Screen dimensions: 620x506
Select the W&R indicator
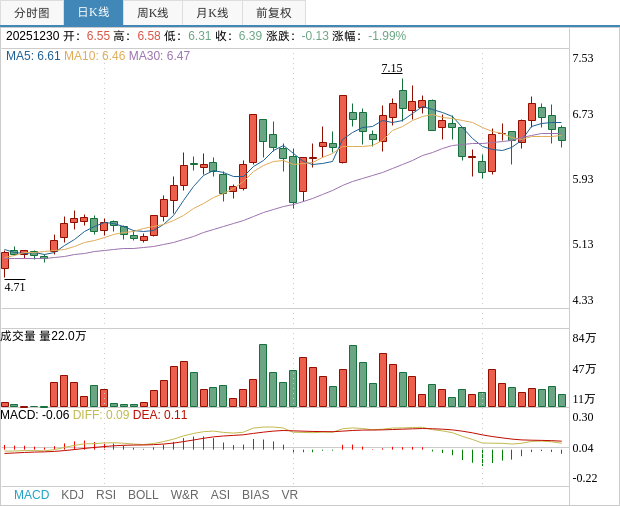184,495
